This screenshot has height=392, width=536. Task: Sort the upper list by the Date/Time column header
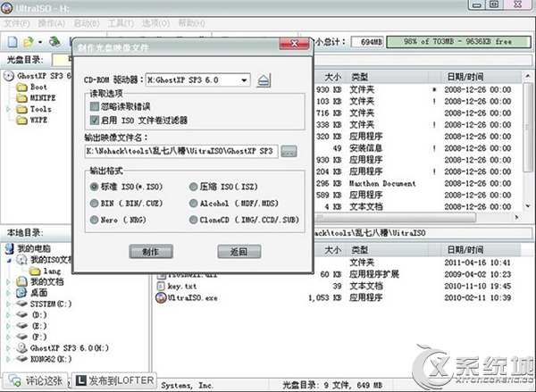click(x=481, y=77)
